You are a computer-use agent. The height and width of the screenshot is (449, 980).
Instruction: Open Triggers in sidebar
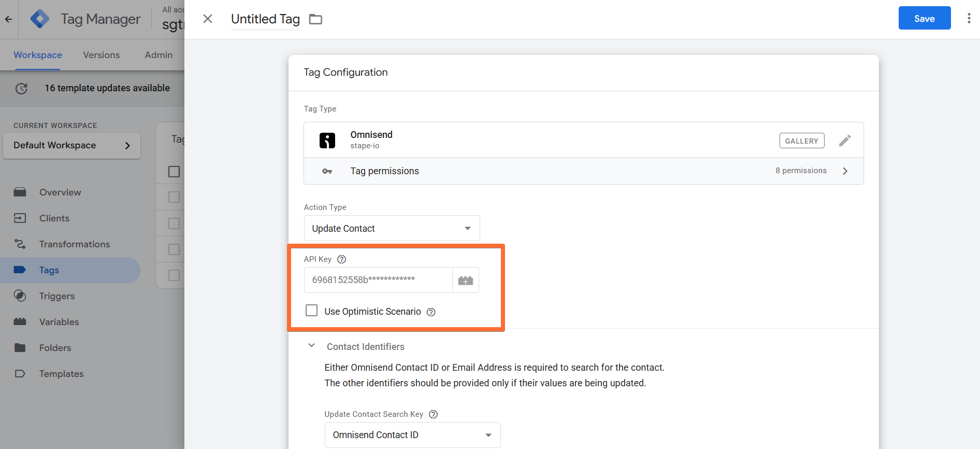[x=57, y=296]
